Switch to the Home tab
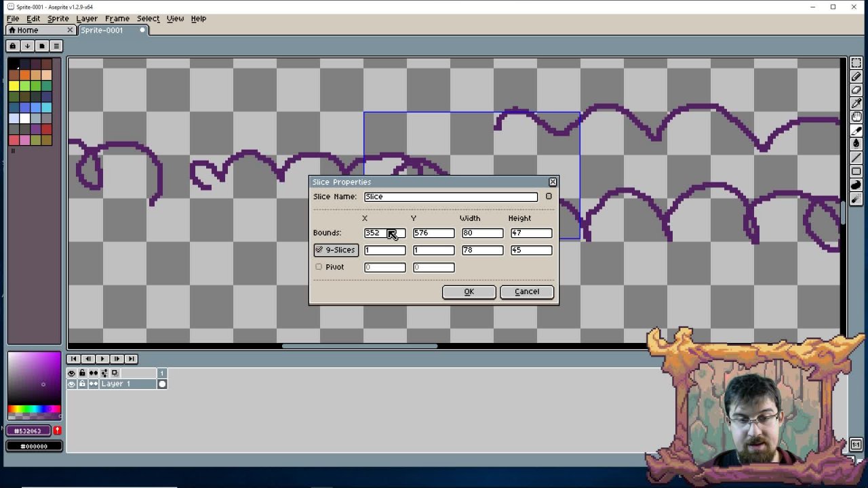Screen dimensions: 868x488 [28, 30]
